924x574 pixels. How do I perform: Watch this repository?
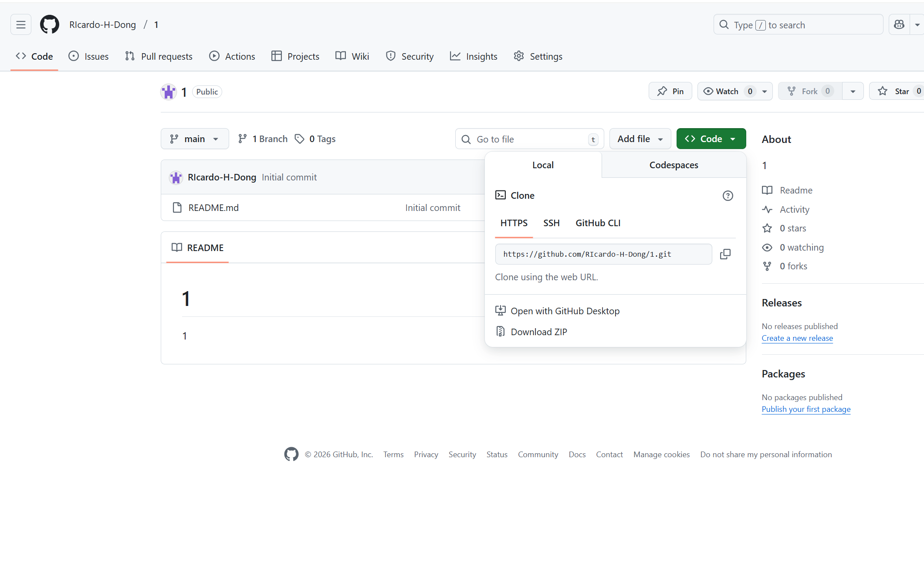(727, 91)
